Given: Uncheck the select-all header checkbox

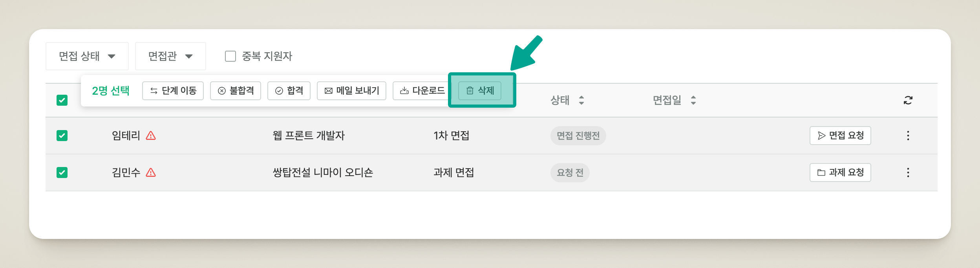Looking at the screenshot, I should (x=62, y=100).
